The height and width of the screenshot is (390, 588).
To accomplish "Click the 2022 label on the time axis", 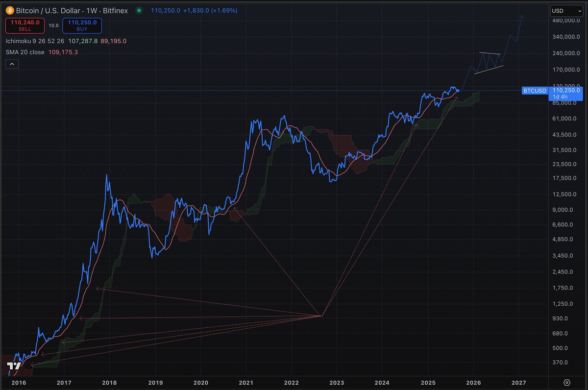I will point(291,382).
